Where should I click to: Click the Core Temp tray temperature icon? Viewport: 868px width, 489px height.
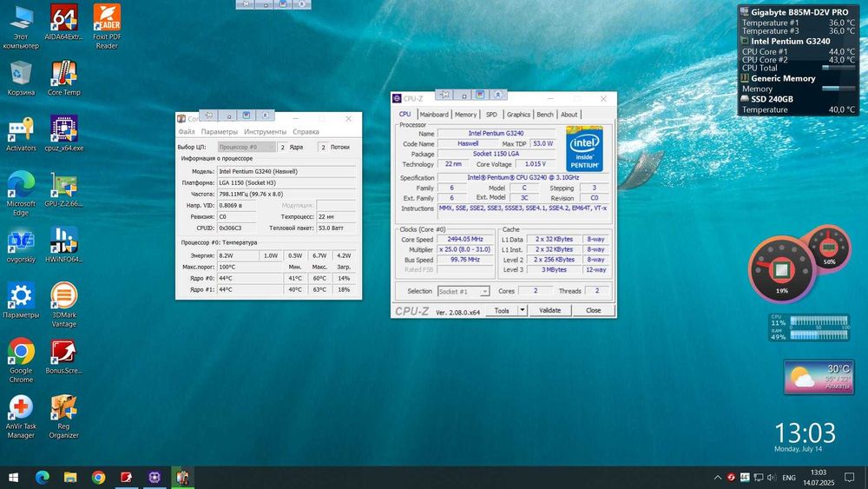coord(745,478)
